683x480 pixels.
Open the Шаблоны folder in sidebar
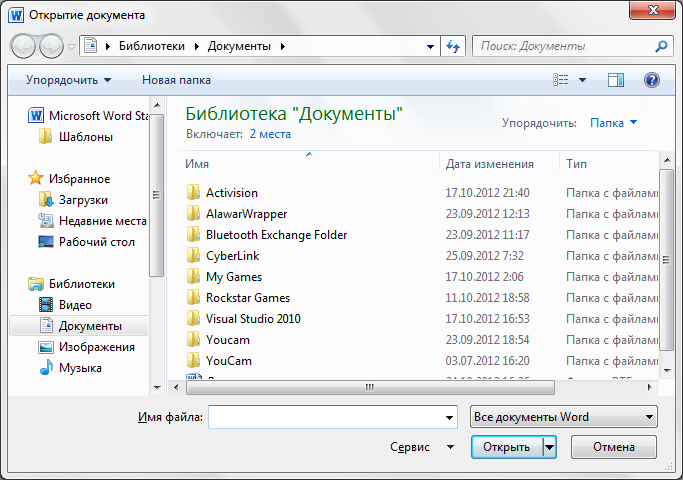tap(76, 137)
